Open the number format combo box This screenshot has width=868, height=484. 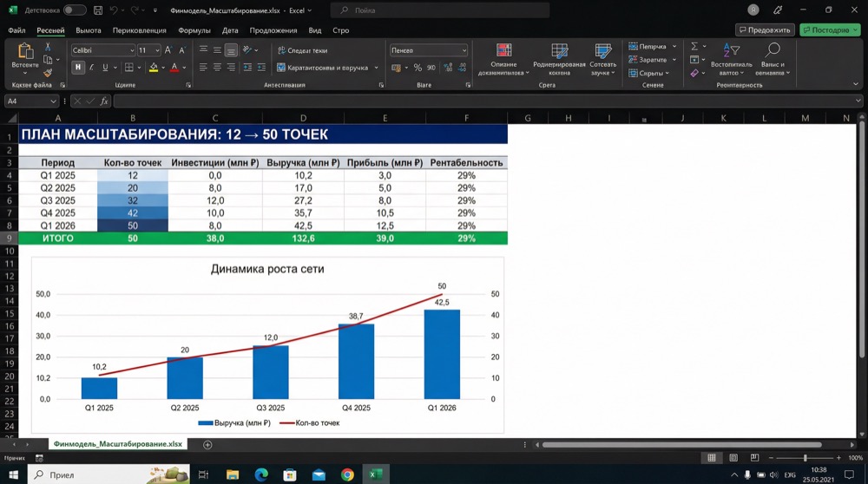[428, 50]
